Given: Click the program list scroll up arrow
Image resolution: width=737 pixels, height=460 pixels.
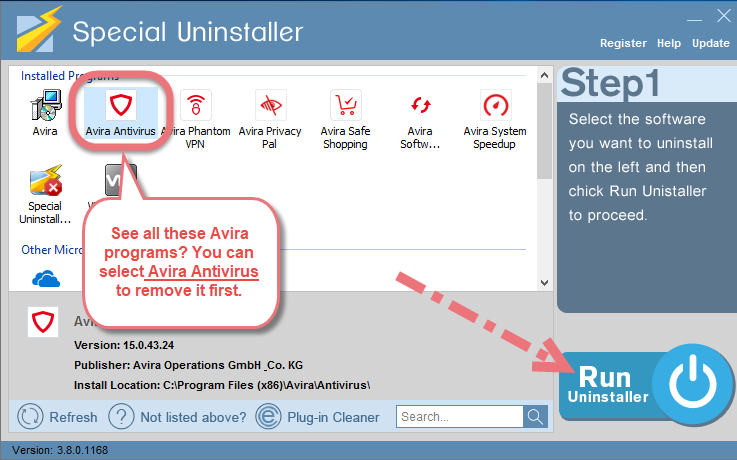Looking at the screenshot, I should [x=544, y=75].
